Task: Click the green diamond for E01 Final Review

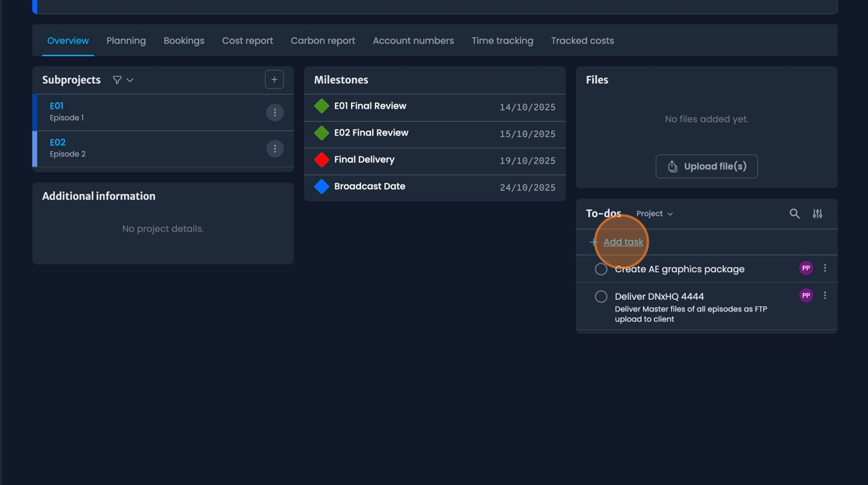Action: 321,105
